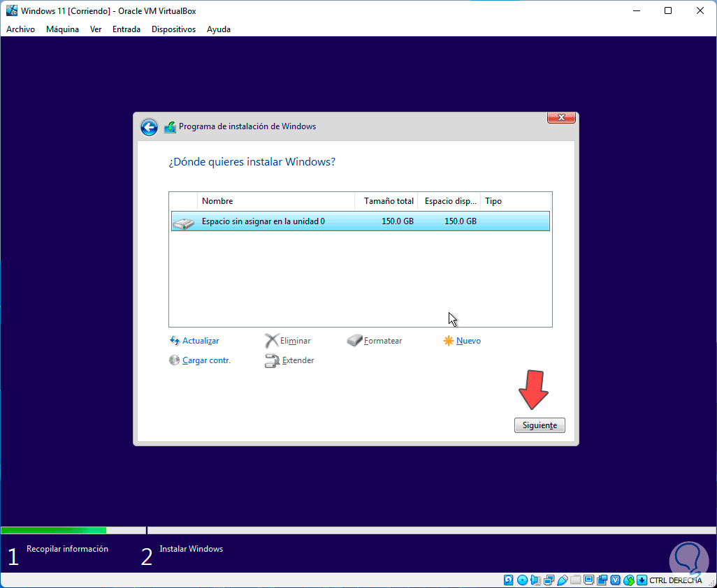Click the optical disc status icon
The image size is (717, 588).
pyautogui.click(x=522, y=580)
